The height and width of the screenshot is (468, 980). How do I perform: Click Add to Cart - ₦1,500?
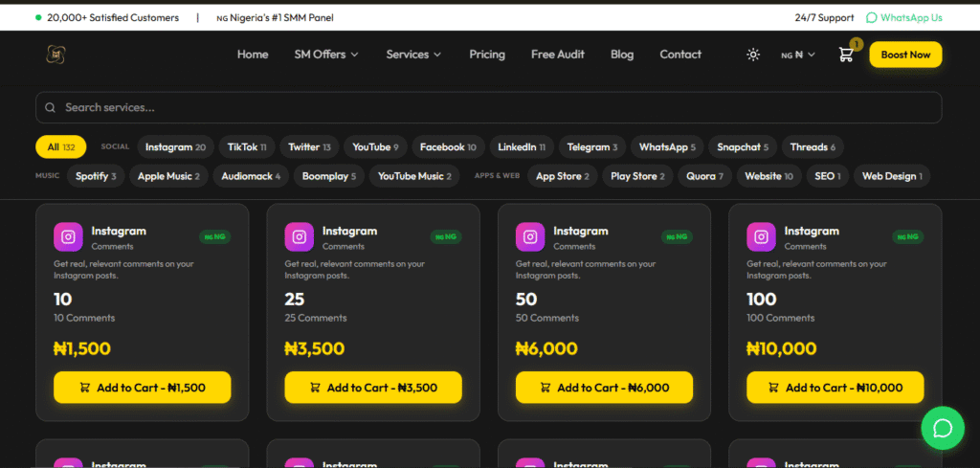tap(143, 388)
